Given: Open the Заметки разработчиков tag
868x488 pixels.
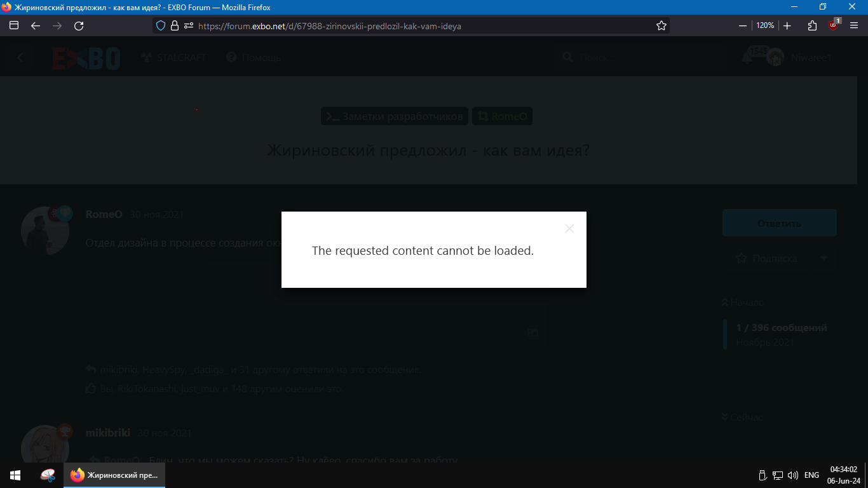Looking at the screenshot, I should pyautogui.click(x=395, y=116).
